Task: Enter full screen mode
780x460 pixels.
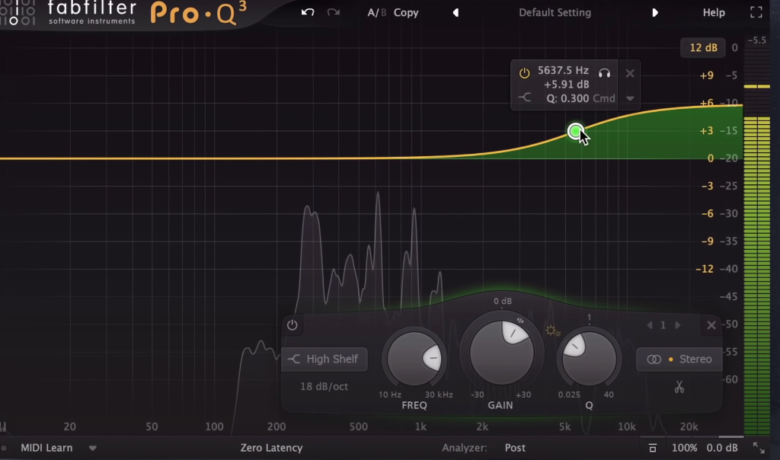Action: pos(756,12)
